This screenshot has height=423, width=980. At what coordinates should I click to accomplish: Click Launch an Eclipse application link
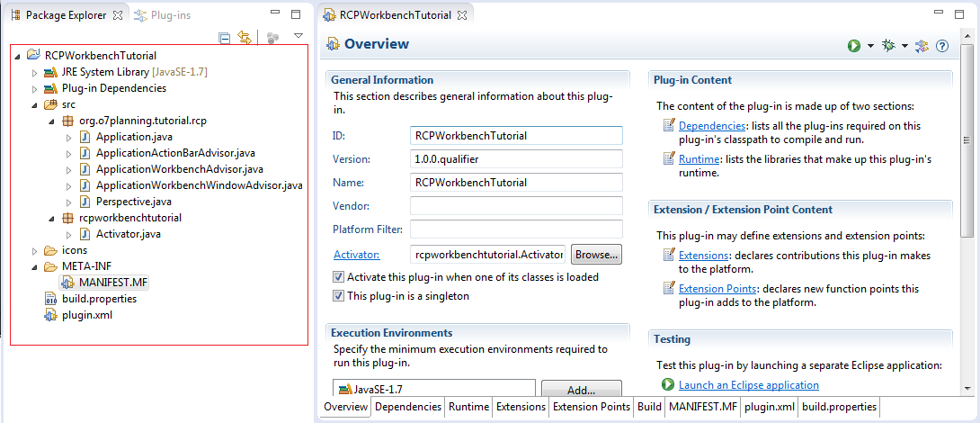[x=749, y=385]
